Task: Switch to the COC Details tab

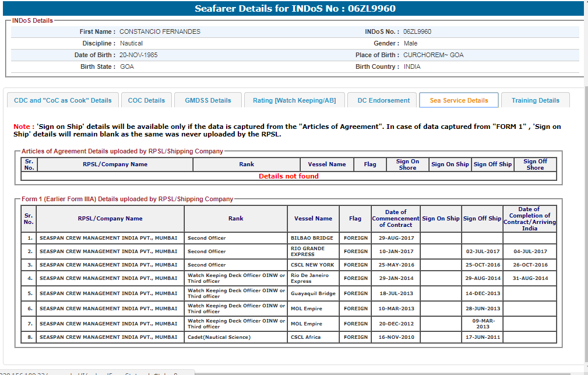Action: [x=146, y=100]
